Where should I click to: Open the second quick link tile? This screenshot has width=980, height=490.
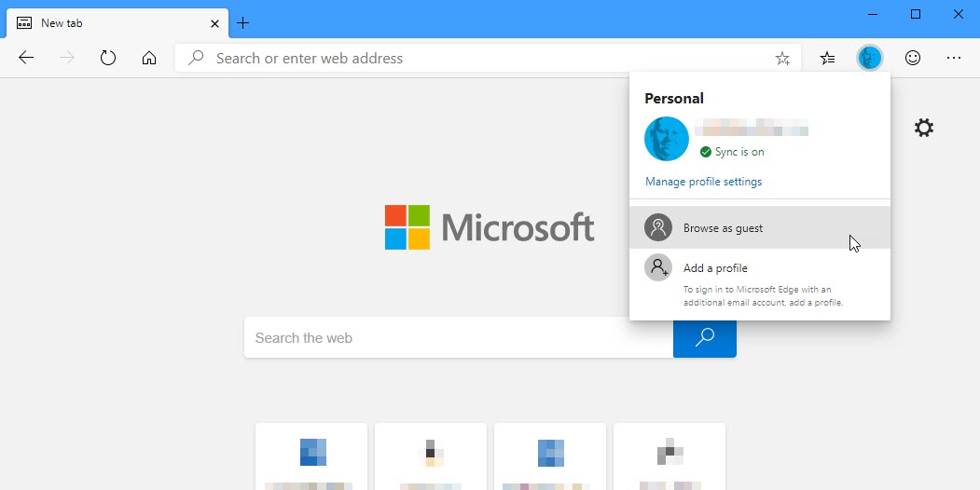[x=431, y=456]
